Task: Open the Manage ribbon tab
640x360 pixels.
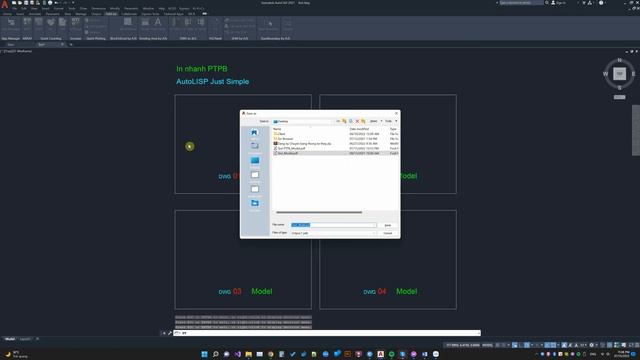Action: point(81,14)
